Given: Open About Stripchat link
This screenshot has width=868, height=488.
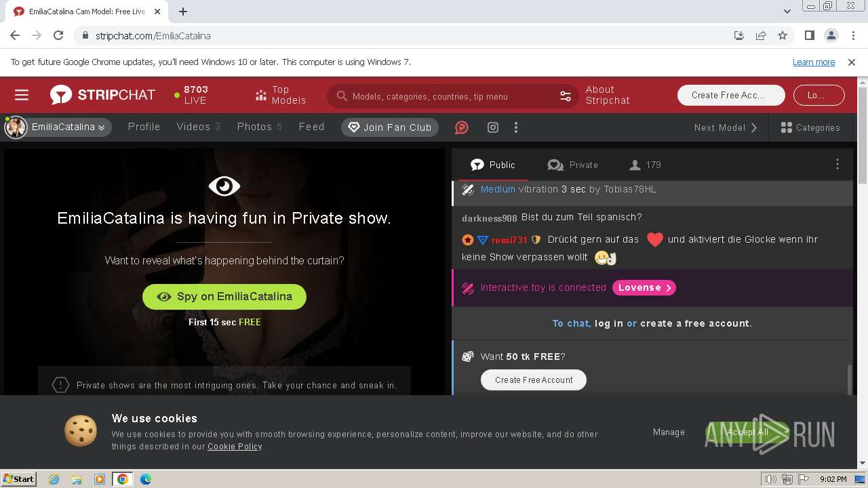Looking at the screenshot, I should point(608,95).
